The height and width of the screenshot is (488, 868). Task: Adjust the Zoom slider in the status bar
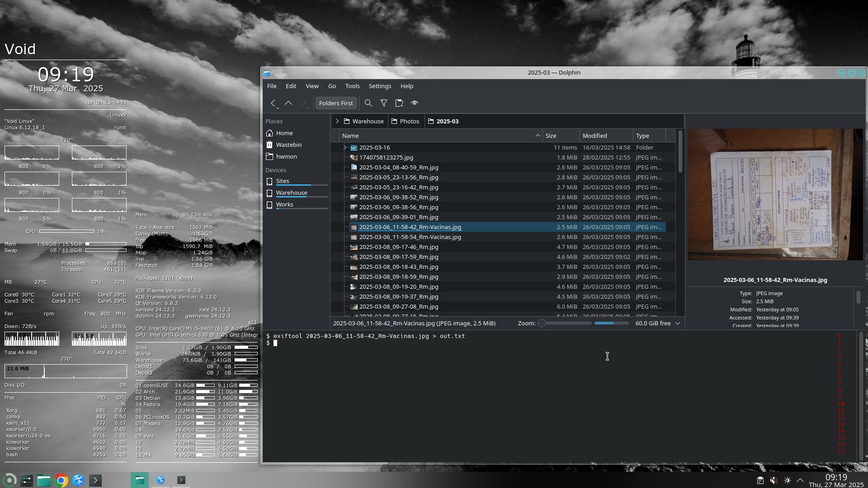[542, 323]
